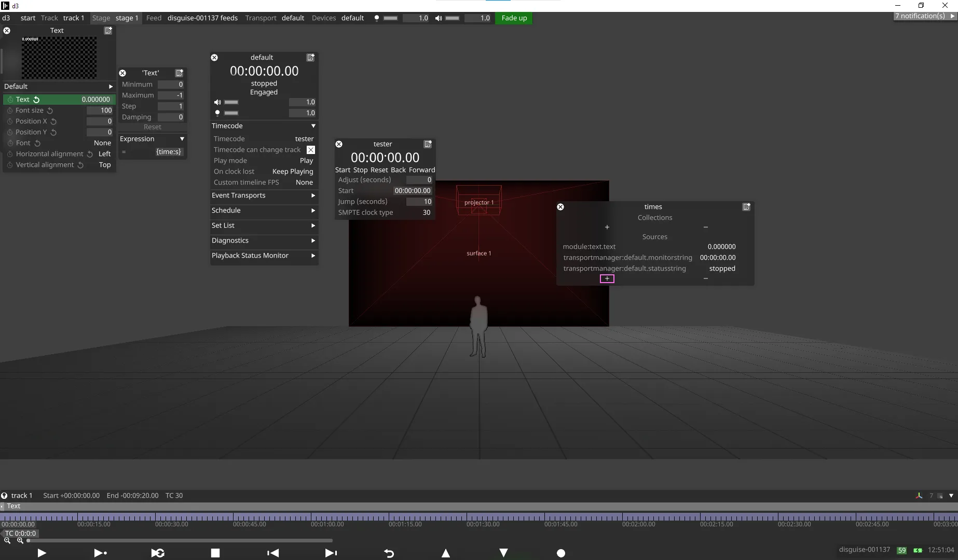Click the Jump seconds input field

click(419, 201)
